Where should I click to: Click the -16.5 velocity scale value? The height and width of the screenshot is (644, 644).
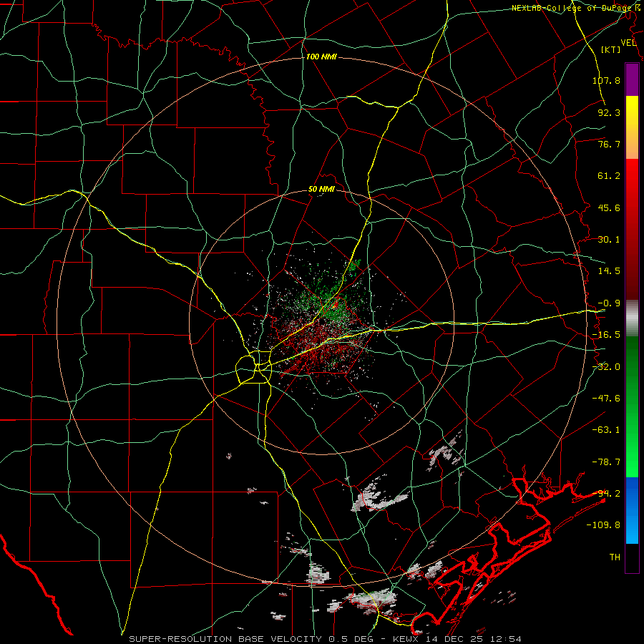click(x=606, y=335)
